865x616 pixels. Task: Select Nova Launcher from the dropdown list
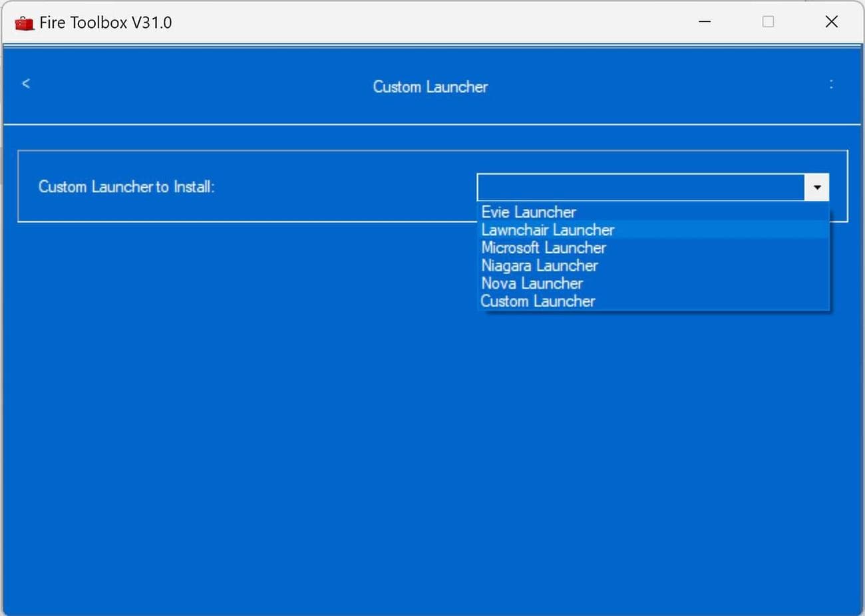point(532,283)
